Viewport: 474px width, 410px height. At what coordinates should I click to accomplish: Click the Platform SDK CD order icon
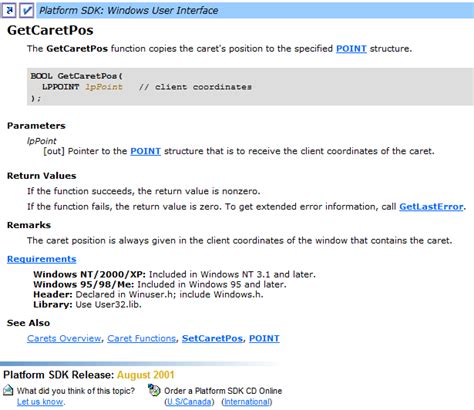point(154,390)
